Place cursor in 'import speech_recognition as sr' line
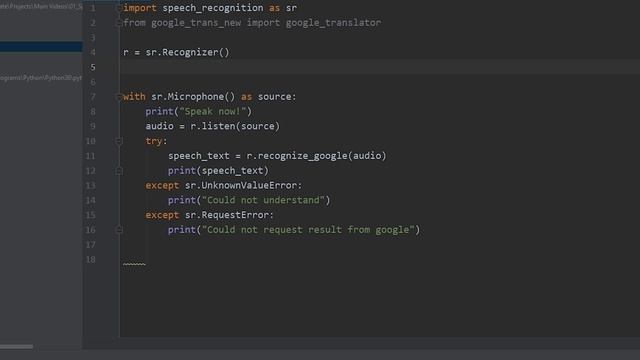The image size is (640, 360). (x=210, y=8)
